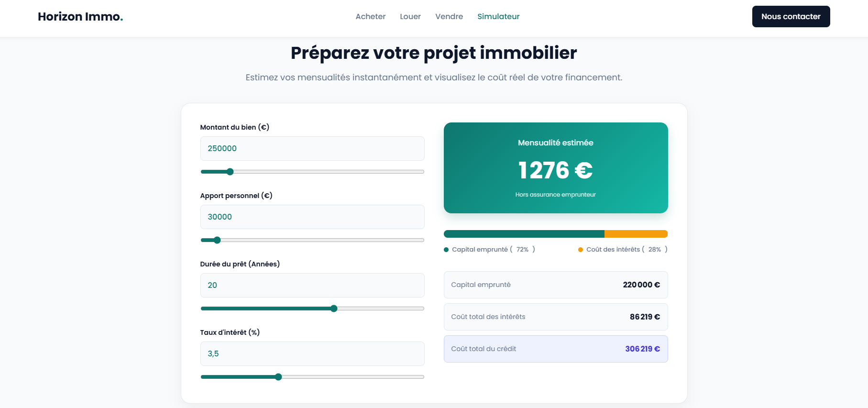
Task: Focus the Montant du bien input
Action: click(x=312, y=148)
